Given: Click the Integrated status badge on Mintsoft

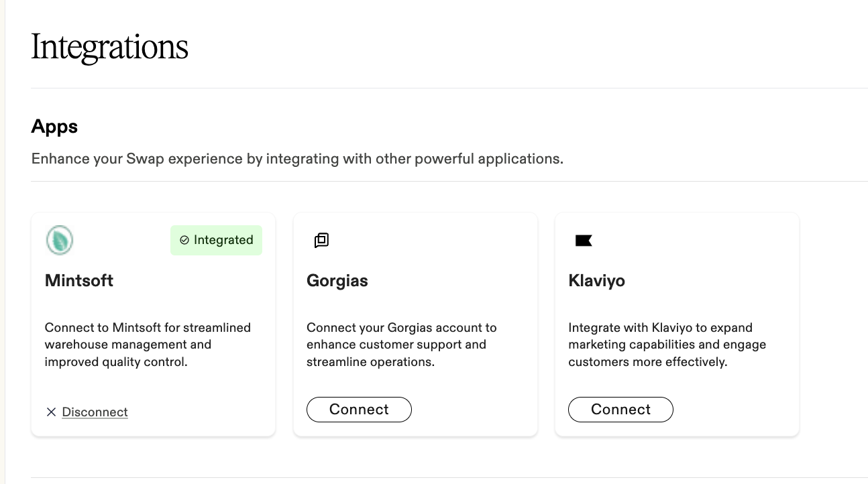Looking at the screenshot, I should click(216, 240).
